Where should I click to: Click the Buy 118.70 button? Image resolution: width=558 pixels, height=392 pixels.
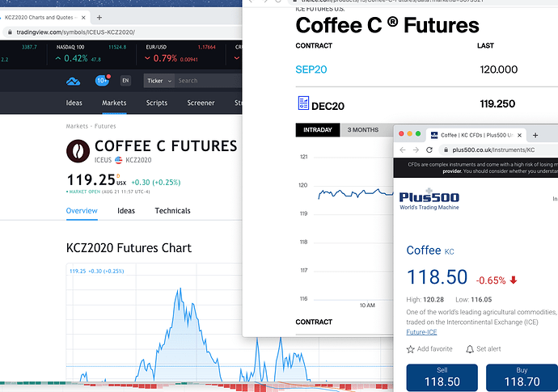click(522, 377)
